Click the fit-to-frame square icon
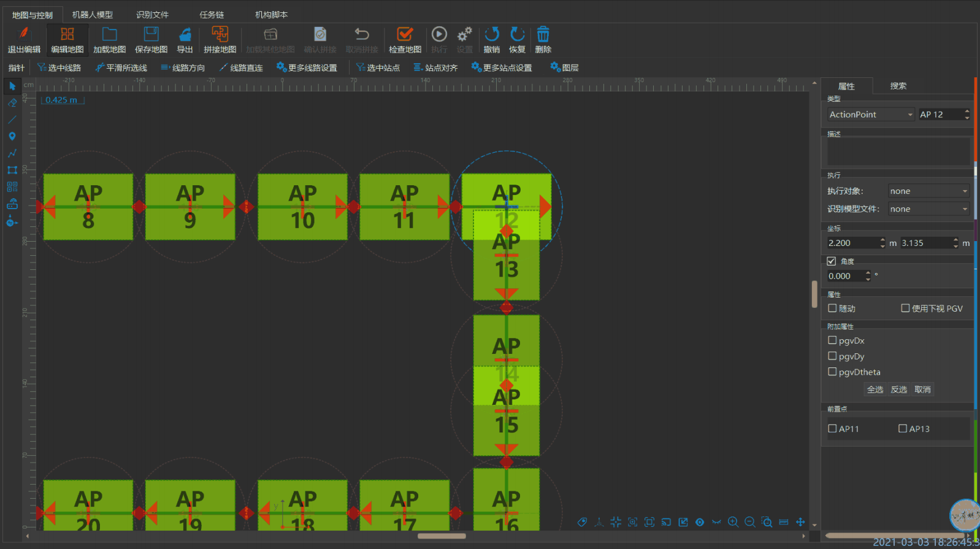This screenshot has height=549, width=980. point(649,522)
